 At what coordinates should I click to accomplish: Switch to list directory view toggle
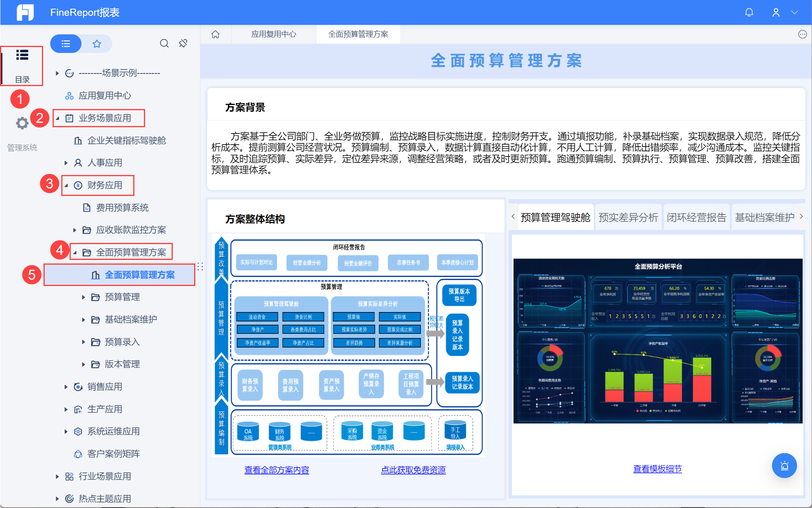click(66, 43)
